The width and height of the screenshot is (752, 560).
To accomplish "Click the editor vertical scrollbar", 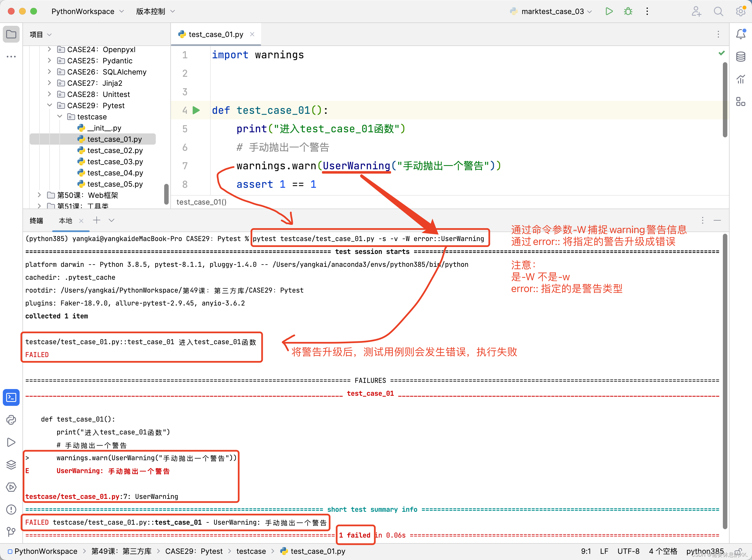I will (725, 100).
